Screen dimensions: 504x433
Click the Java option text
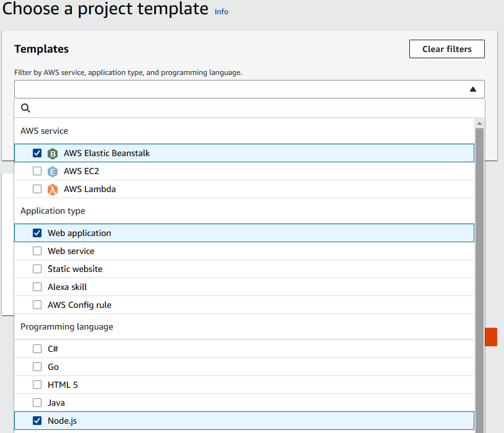point(56,403)
